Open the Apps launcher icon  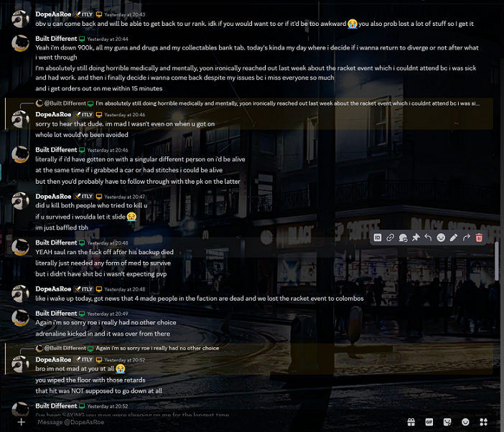click(484, 422)
